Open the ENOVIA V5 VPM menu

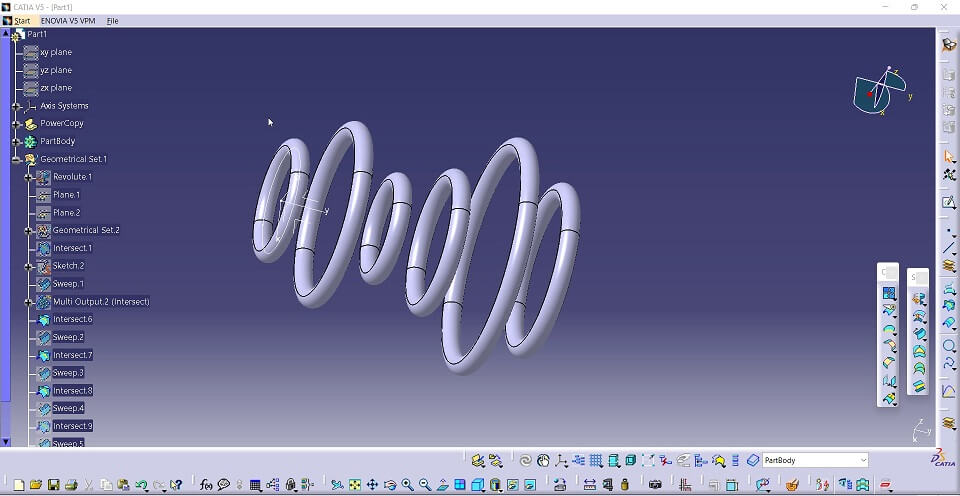69,20
